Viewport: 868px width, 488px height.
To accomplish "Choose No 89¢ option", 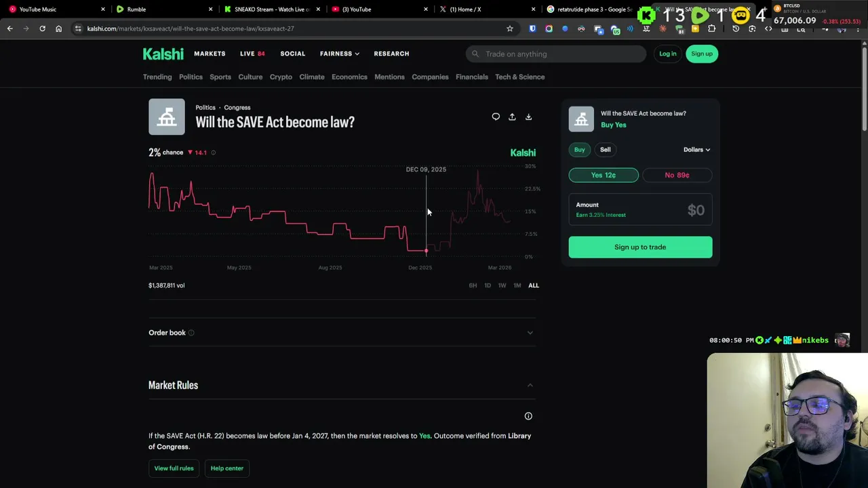I will [677, 175].
